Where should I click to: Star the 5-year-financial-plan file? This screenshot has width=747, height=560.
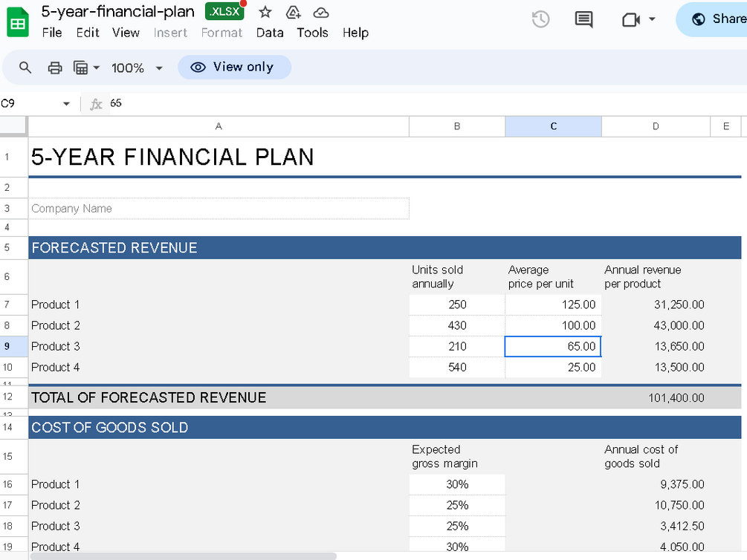265,11
